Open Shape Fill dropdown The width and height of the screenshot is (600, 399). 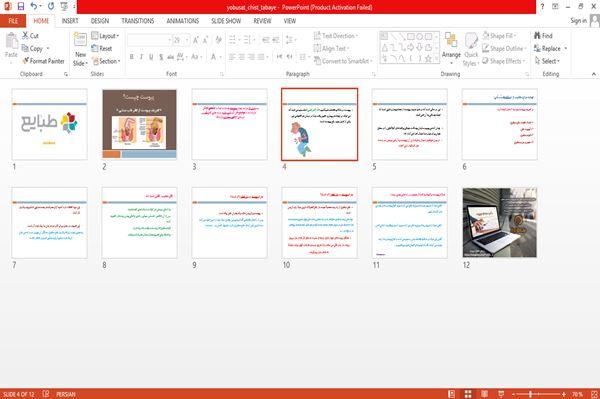coord(499,36)
